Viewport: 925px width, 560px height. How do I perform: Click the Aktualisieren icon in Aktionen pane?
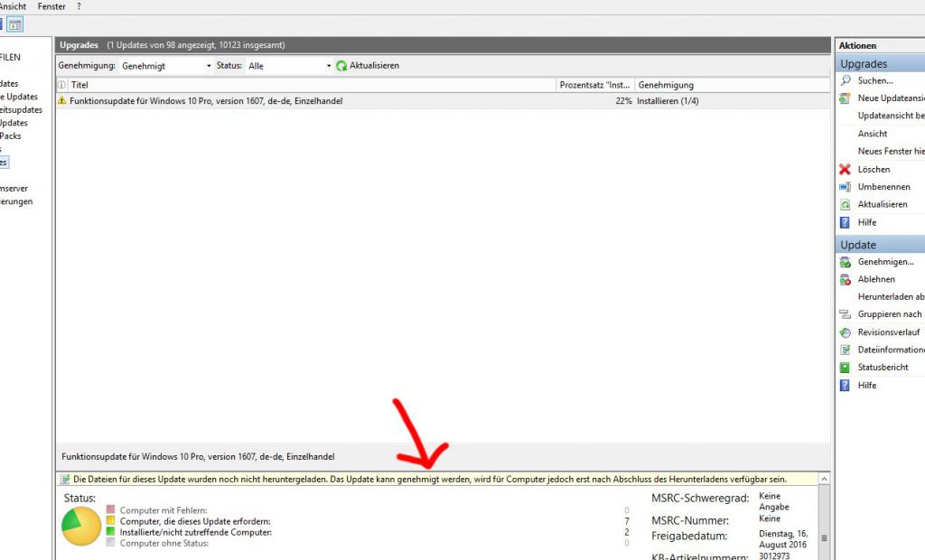coord(846,205)
